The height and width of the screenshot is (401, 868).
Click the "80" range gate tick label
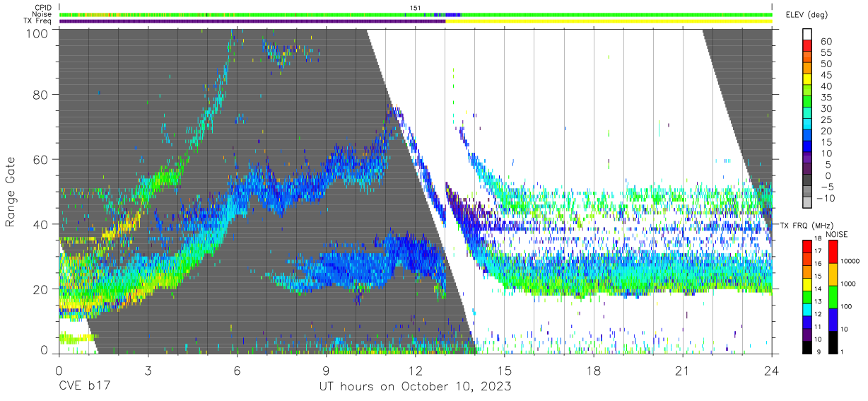click(42, 95)
